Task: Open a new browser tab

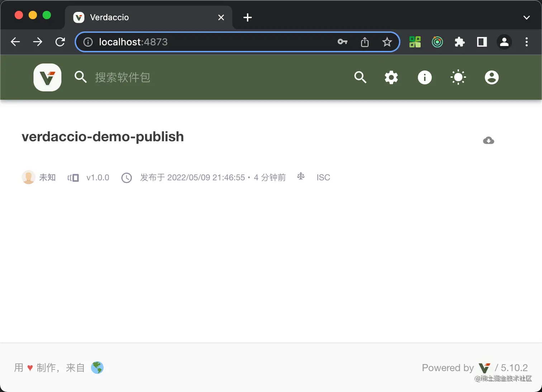Action: point(247,17)
